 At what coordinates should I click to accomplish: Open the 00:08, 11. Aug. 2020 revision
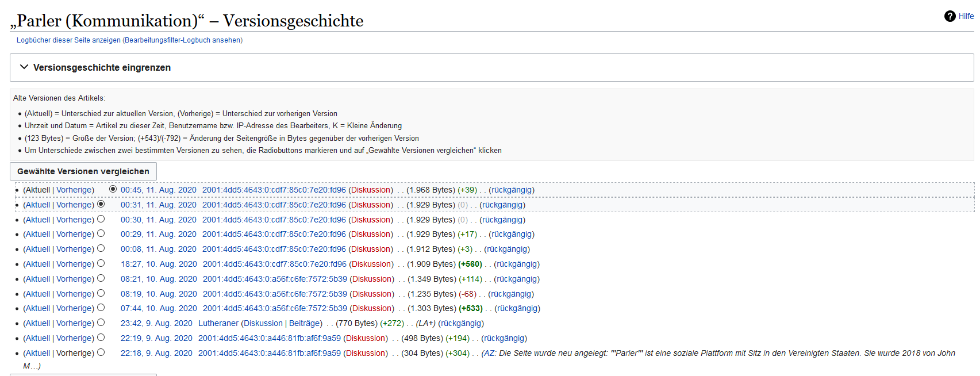pos(159,250)
